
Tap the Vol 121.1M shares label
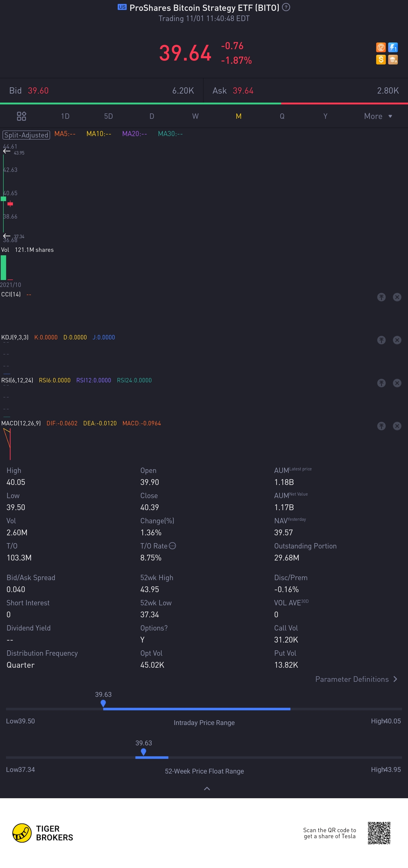27,250
